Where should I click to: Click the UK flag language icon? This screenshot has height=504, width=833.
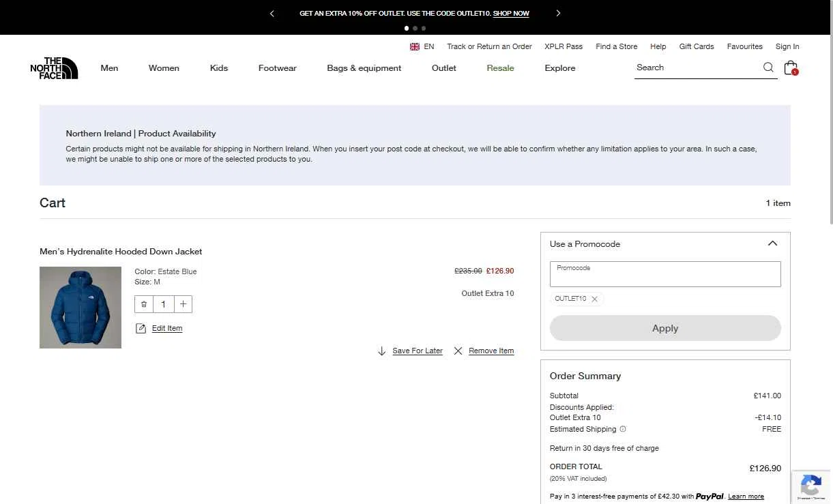coord(415,46)
